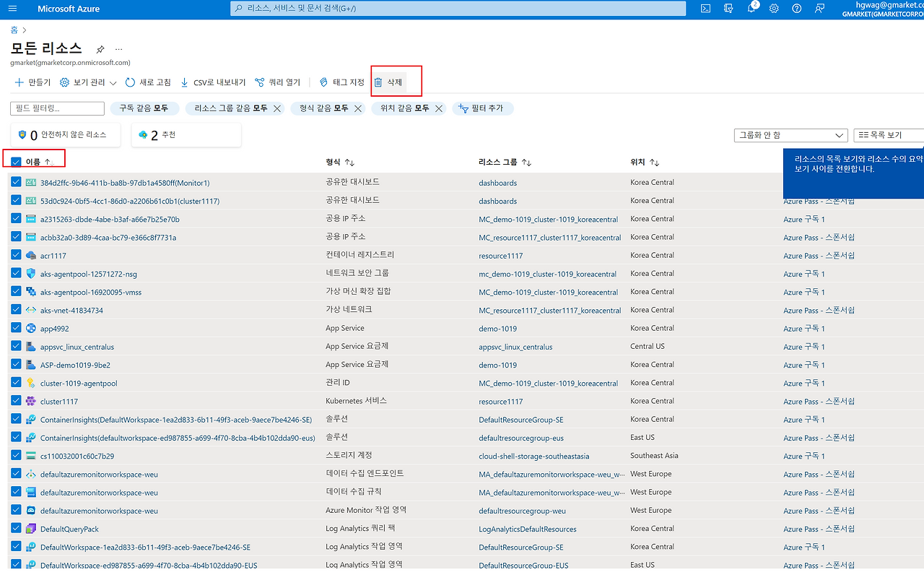Viewport: 924px width, 575px height.
Task: Open the 구독 같음 모두 filter
Action: pos(144,107)
